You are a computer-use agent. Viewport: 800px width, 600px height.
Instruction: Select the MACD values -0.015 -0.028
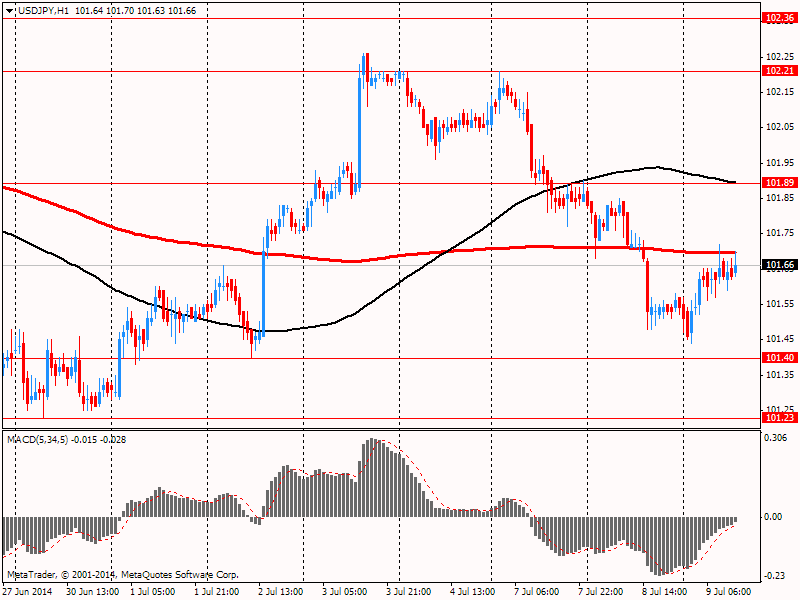tap(98, 439)
